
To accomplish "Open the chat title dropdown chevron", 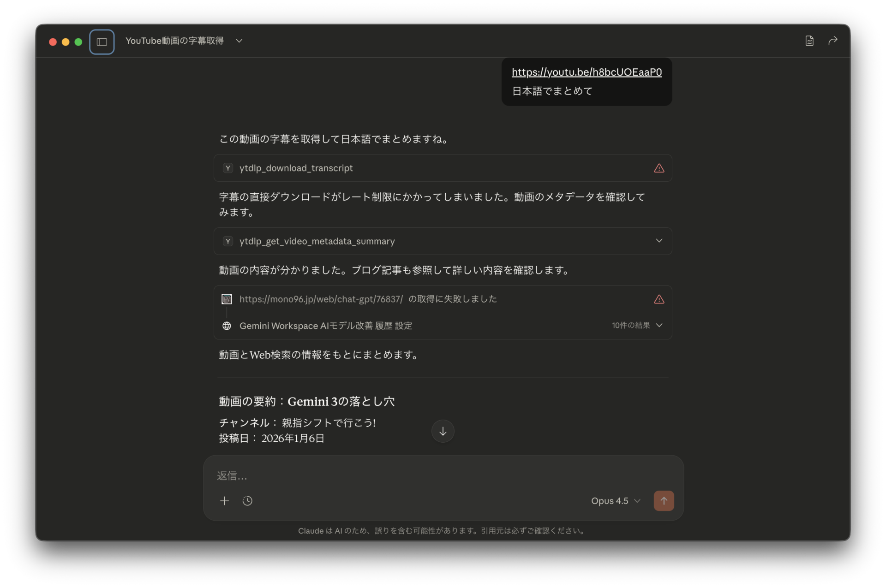I will tap(239, 41).
